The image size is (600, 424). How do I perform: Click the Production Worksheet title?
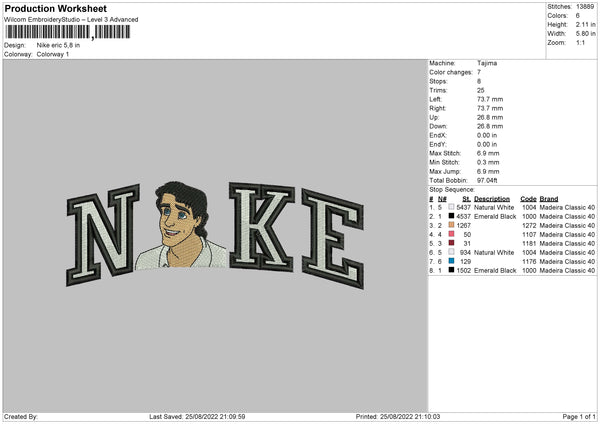(56, 8)
